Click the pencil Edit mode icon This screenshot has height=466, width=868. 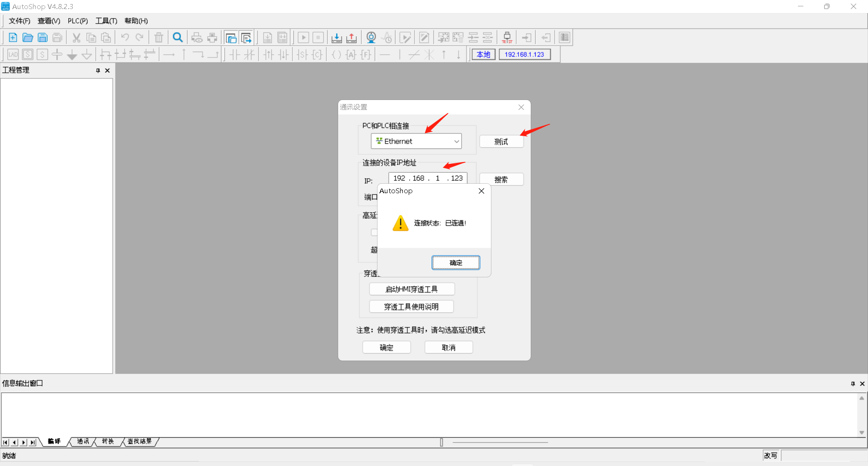coord(425,38)
